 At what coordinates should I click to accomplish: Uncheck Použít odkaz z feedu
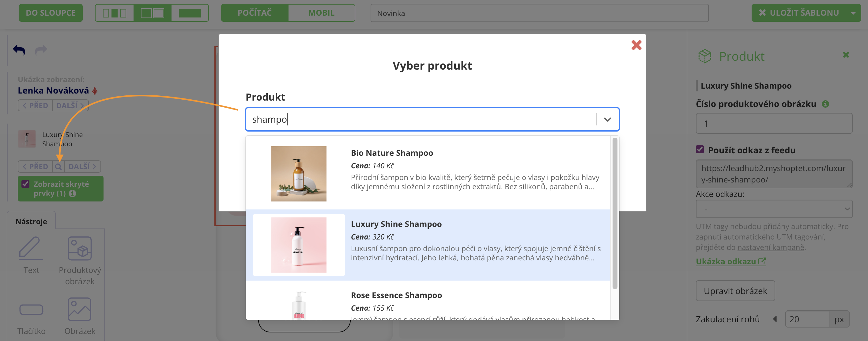pyautogui.click(x=700, y=150)
